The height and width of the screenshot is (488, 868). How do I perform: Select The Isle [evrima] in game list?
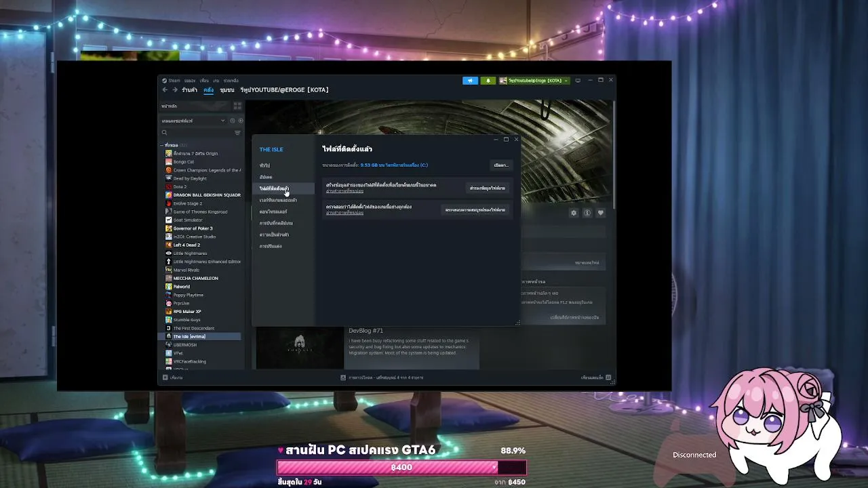click(201, 336)
